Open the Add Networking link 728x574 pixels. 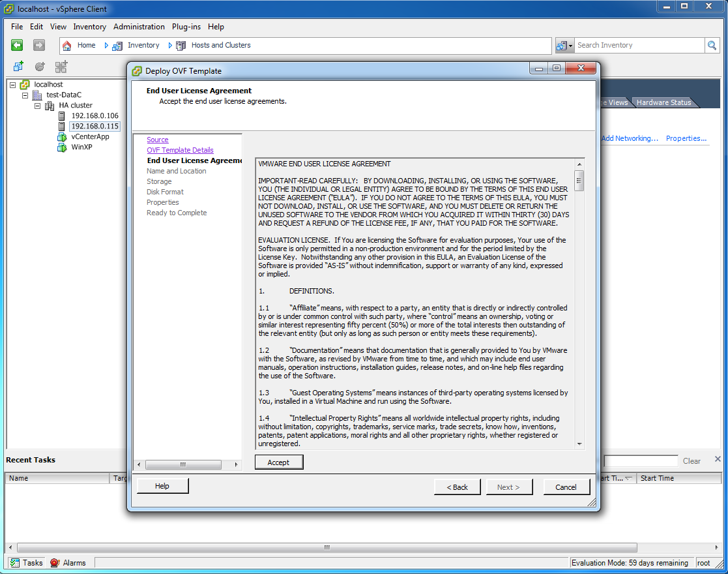(630, 138)
